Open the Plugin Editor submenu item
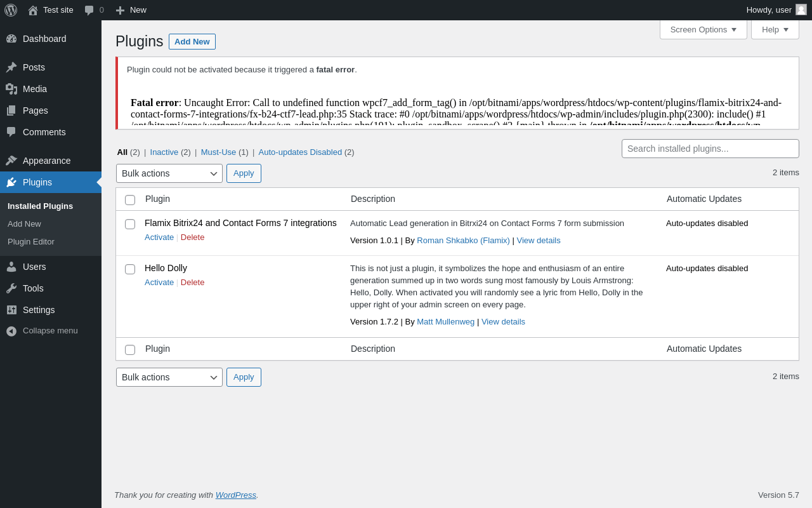 (x=31, y=242)
